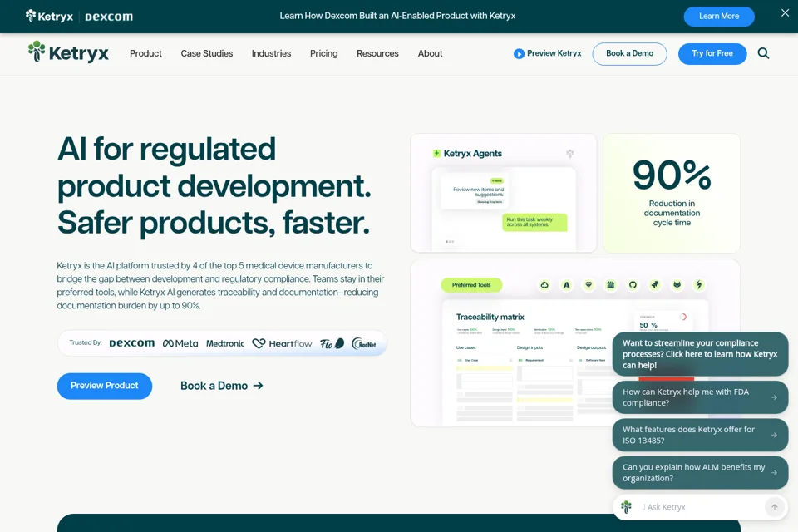The width and height of the screenshot is (798, 532).
Task: Click the Ketryx logo in the top banner
Action: coord(49,17)
